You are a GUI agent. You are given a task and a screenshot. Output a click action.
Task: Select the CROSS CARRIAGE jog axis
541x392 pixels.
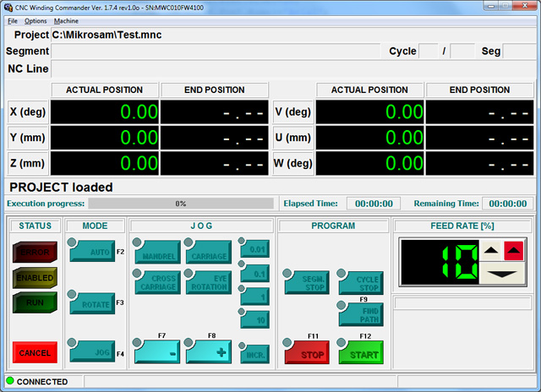pos(158,282)
